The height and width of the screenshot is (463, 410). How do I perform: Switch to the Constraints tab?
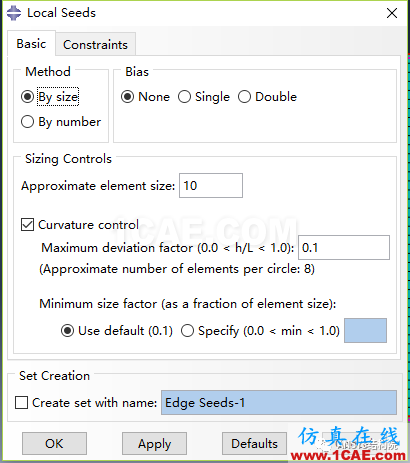[x=95, y=44]
